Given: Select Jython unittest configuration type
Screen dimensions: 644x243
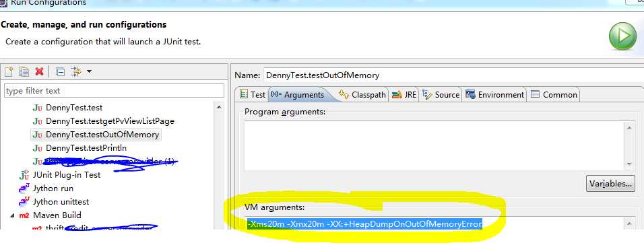Looking at the screenshot, I should point(61,202).
